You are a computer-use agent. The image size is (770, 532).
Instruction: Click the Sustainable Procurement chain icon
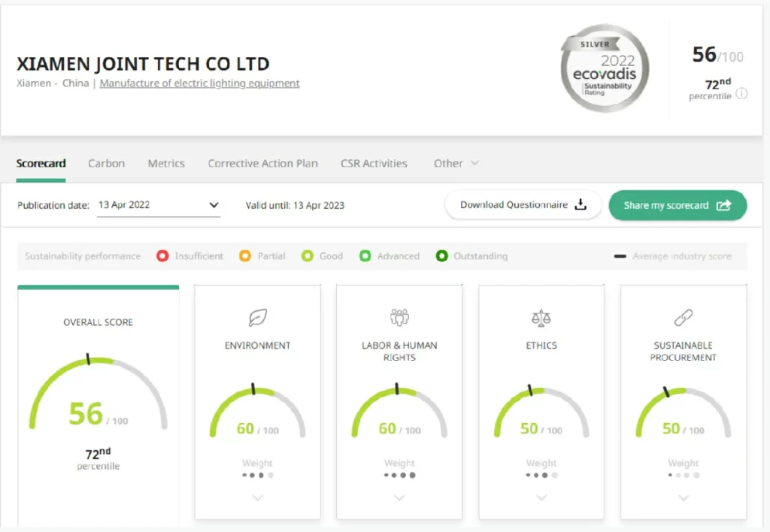(683, 318)
